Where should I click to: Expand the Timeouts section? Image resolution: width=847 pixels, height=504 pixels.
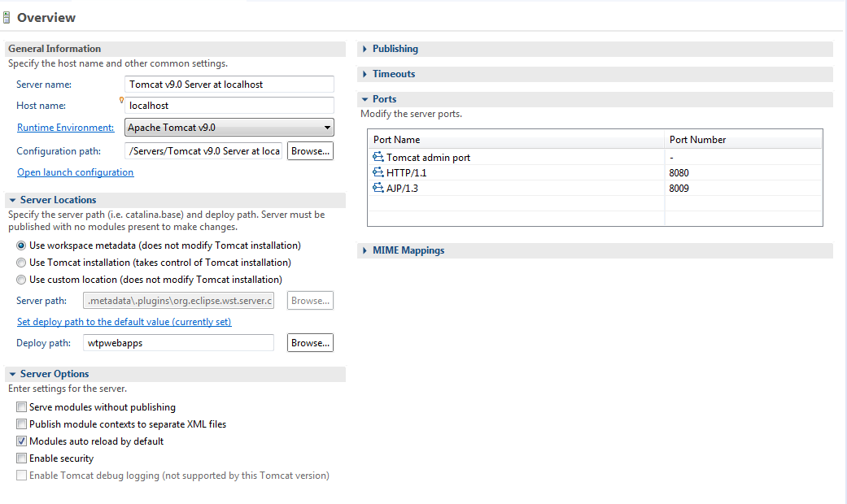click(365, 74)
